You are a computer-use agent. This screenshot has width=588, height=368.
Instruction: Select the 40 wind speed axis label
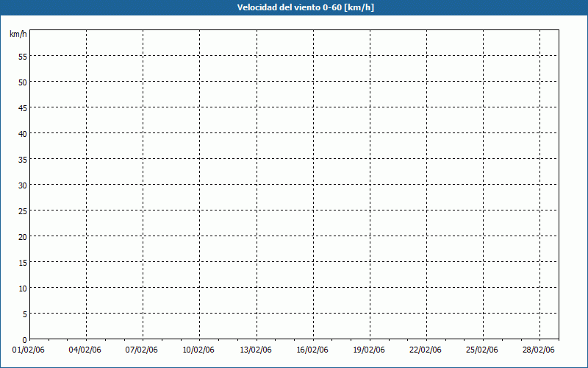23,133
